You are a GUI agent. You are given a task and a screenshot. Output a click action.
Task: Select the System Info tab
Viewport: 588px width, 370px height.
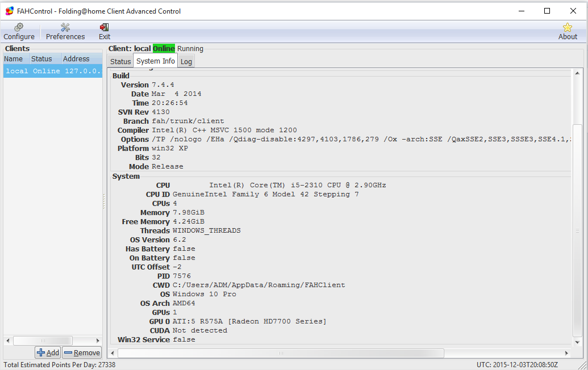tap(155, 61)
